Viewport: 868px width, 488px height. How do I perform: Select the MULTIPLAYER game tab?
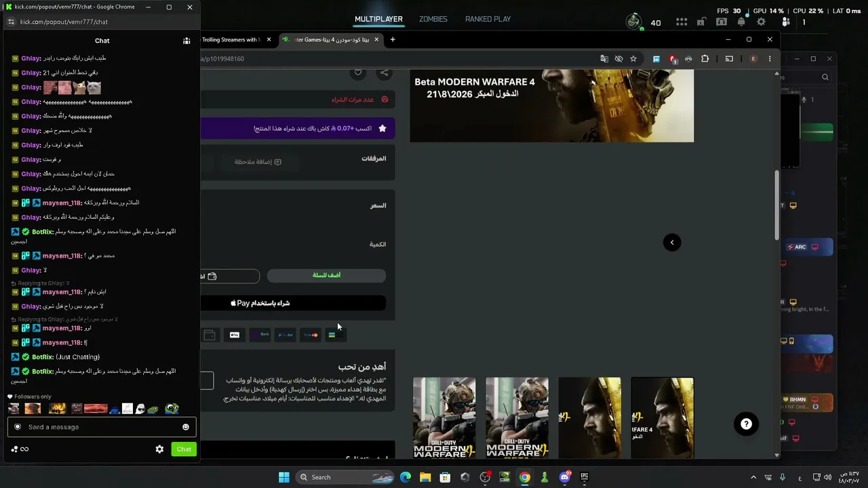point(378,19)
